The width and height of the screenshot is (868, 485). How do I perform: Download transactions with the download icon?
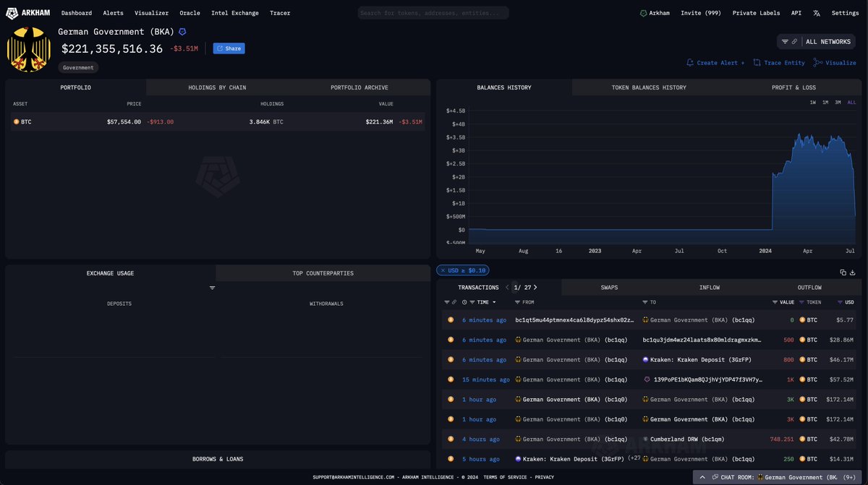click(x=853, y=272)
